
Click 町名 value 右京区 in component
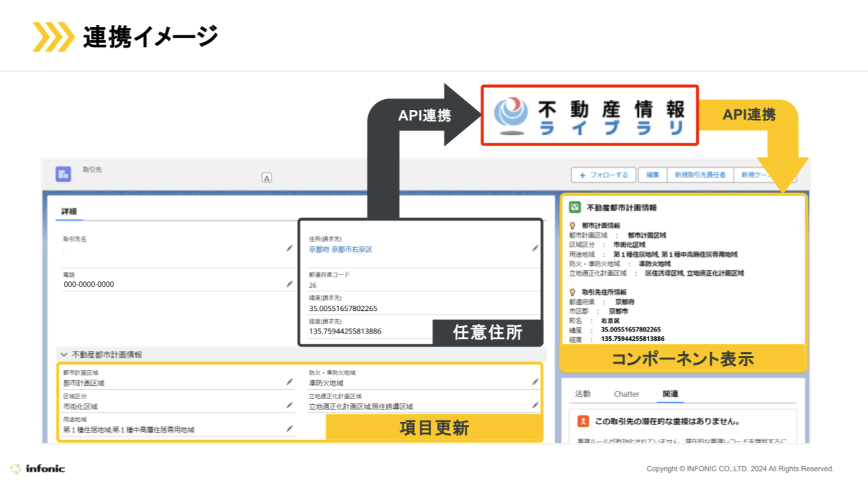pos(611,321)
